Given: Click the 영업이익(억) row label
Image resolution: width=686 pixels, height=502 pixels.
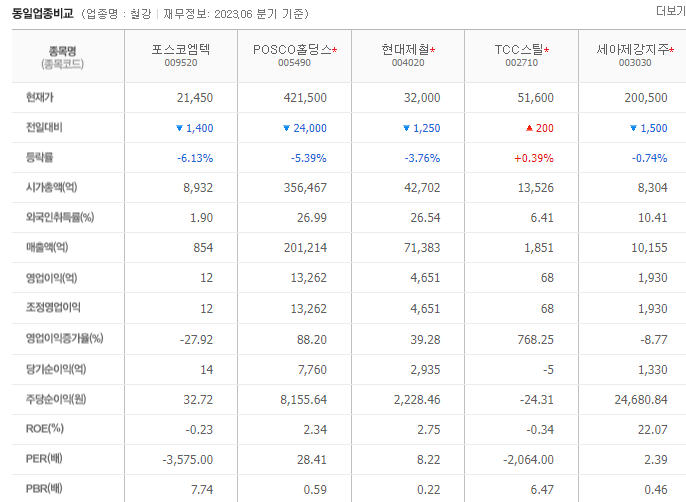Looking at the screenshot, I should (52, 277).
